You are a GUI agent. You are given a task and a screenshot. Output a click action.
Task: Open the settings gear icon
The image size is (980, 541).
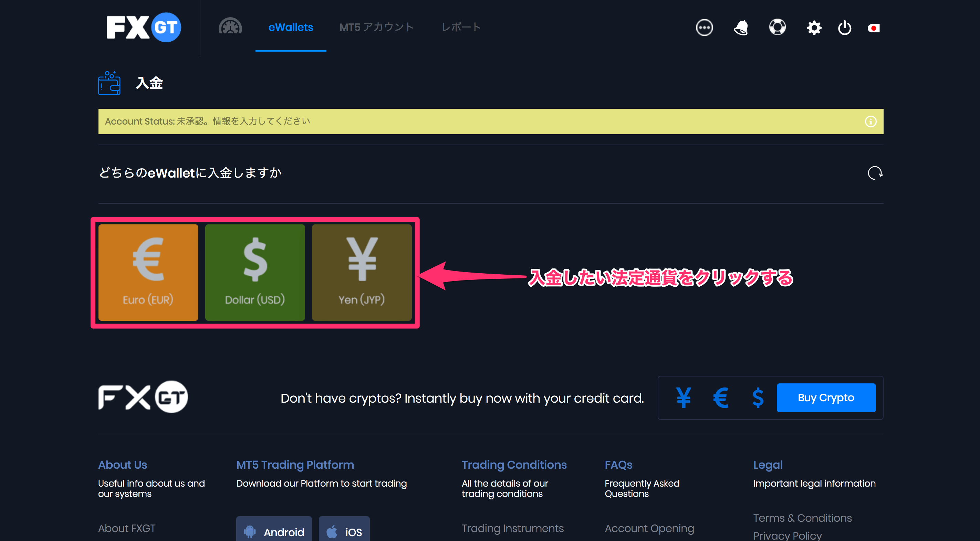813,27
